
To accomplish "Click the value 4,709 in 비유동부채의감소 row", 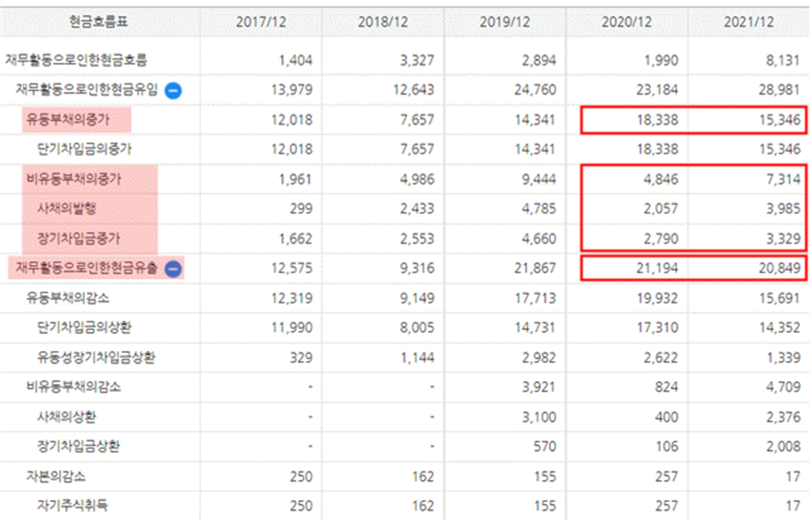I will tap(784, 388).
